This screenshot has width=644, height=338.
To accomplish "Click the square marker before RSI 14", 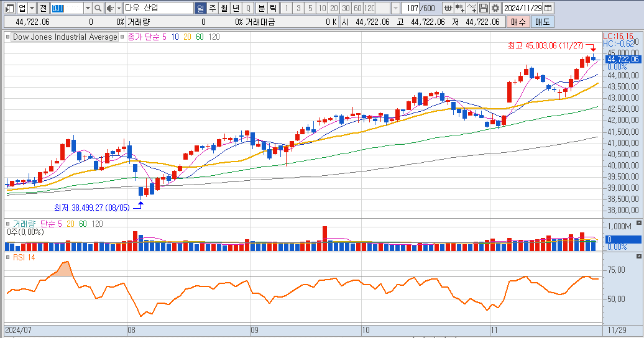I will [7, 257].
